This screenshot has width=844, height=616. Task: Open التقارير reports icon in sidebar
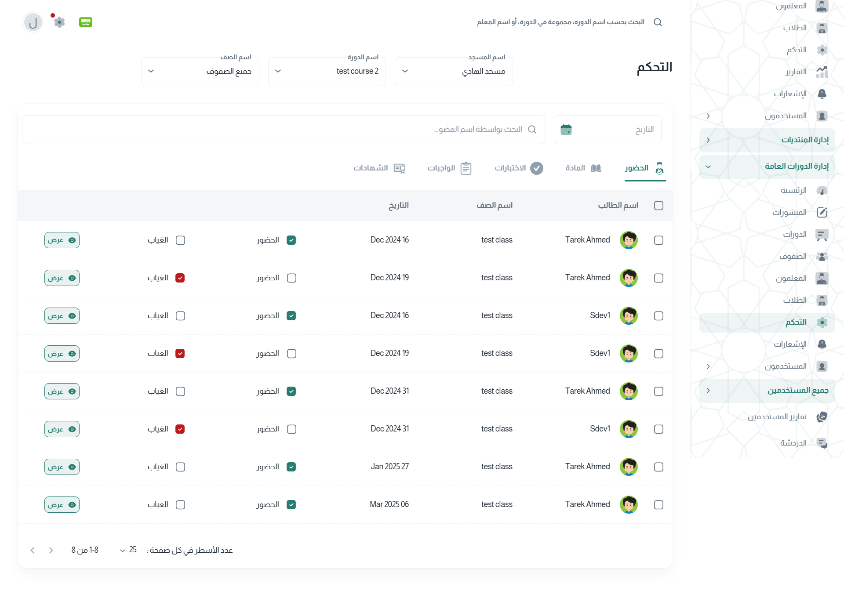[822, 72]
